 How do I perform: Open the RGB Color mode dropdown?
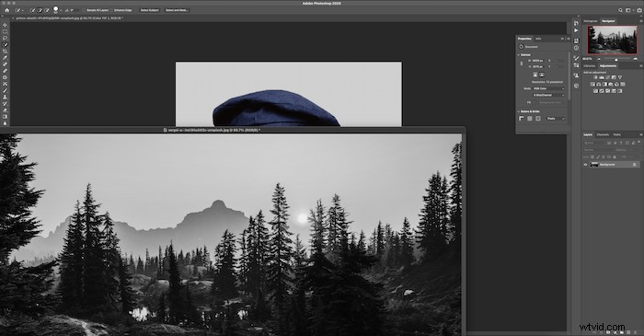[548, 88]
